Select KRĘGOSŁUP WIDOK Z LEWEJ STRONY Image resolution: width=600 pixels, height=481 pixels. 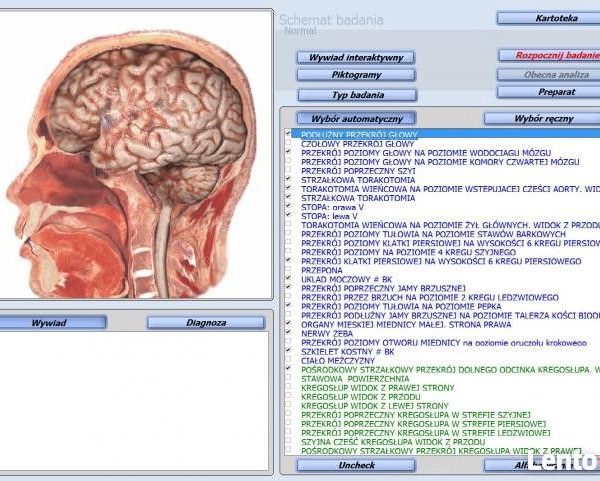(375, 406)
